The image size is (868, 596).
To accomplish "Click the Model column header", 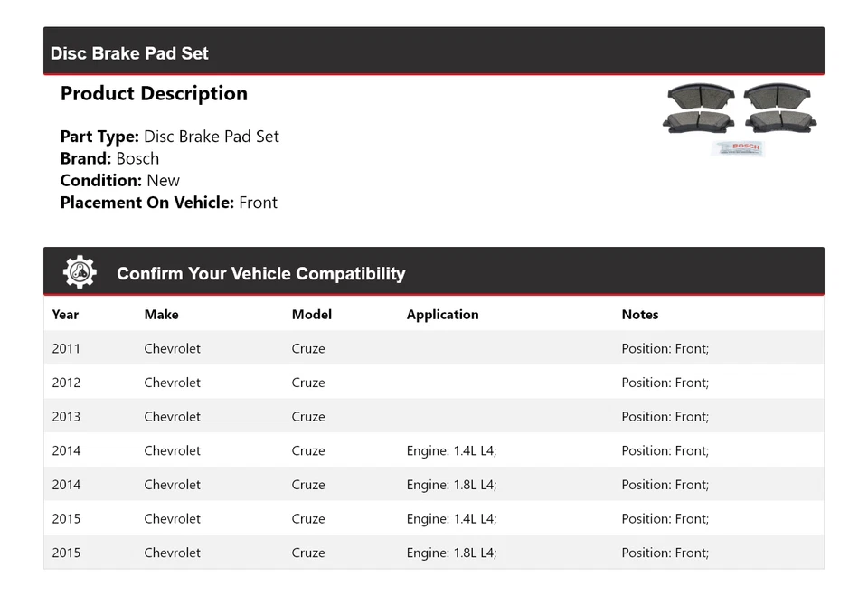I will click(311, 315).
